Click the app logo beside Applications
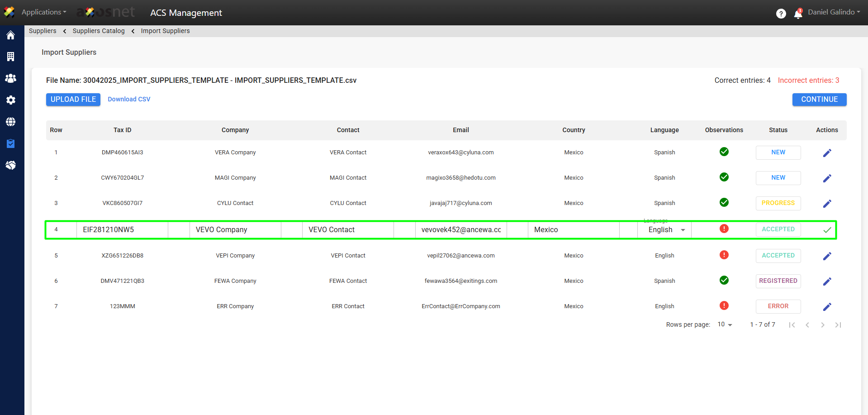 tap(9, 12)
